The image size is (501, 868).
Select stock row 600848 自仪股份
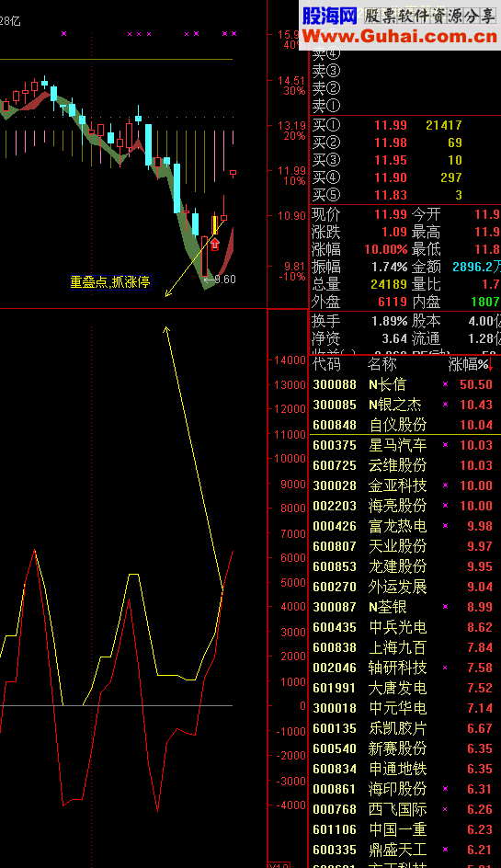(404, 425)
